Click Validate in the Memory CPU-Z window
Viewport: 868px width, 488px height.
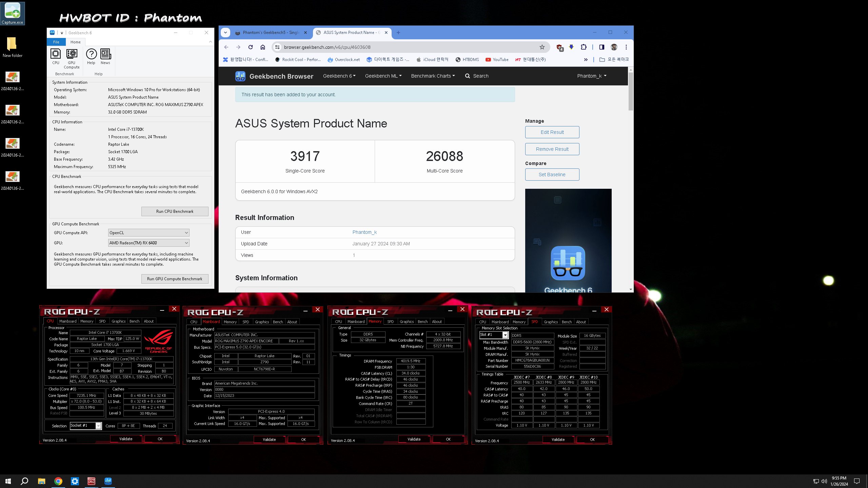(x=414, y=439)
